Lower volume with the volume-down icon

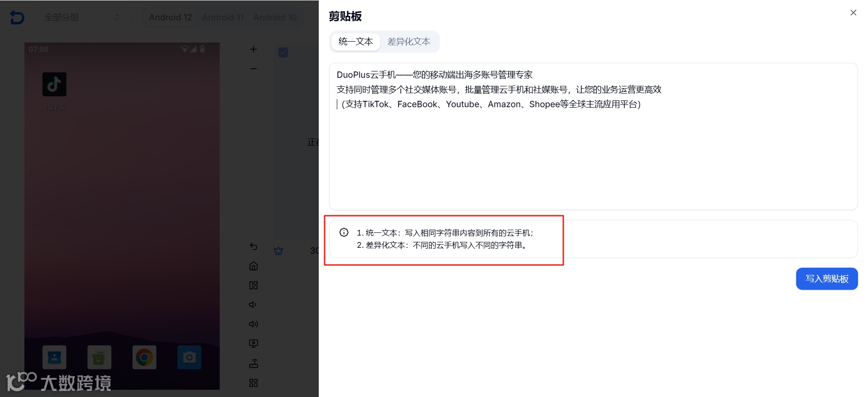[x=253, y=305]
